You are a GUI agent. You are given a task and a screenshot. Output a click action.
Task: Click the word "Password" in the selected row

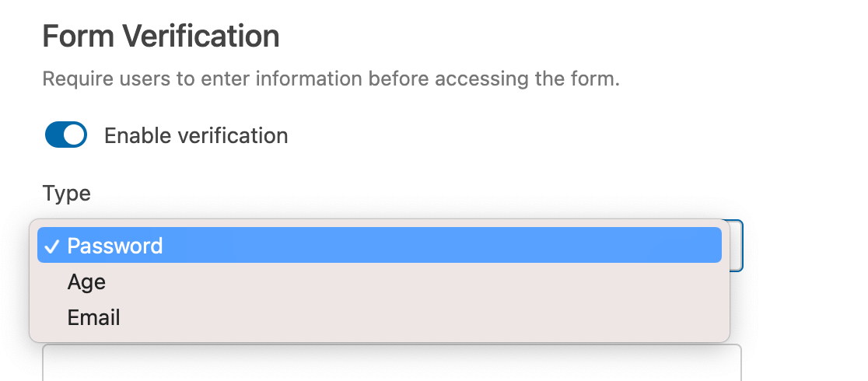(115, 246)
